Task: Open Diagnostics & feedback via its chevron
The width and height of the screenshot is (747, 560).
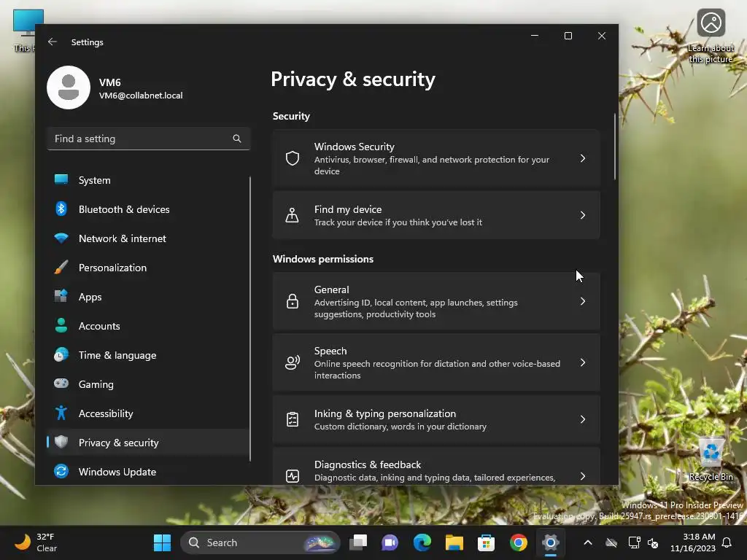Action: (x=583, y=475)
